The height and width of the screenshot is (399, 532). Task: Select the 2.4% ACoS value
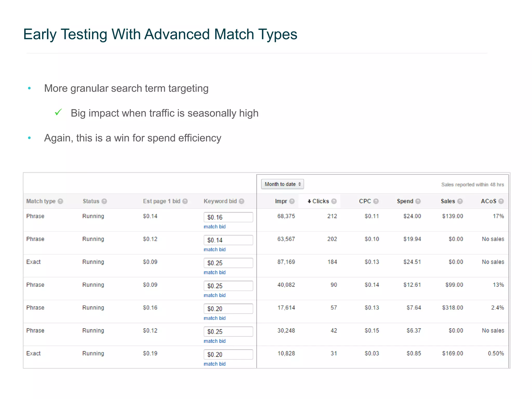497,308
